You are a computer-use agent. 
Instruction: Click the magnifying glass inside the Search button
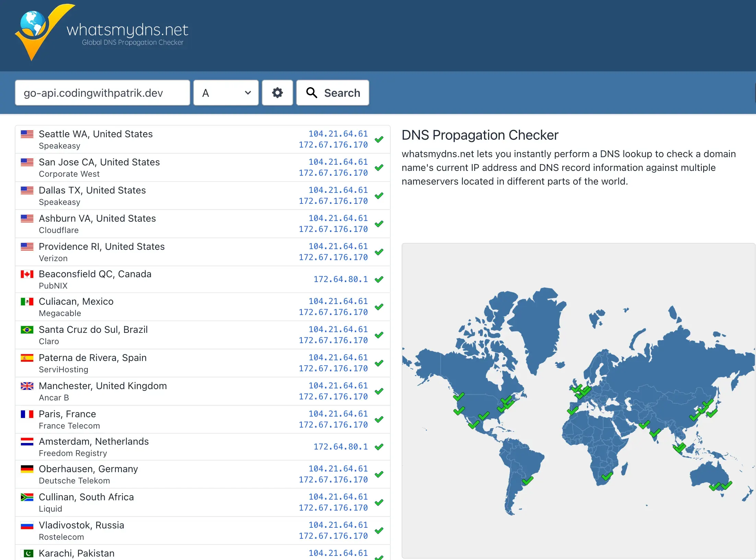tap(311, 92)
